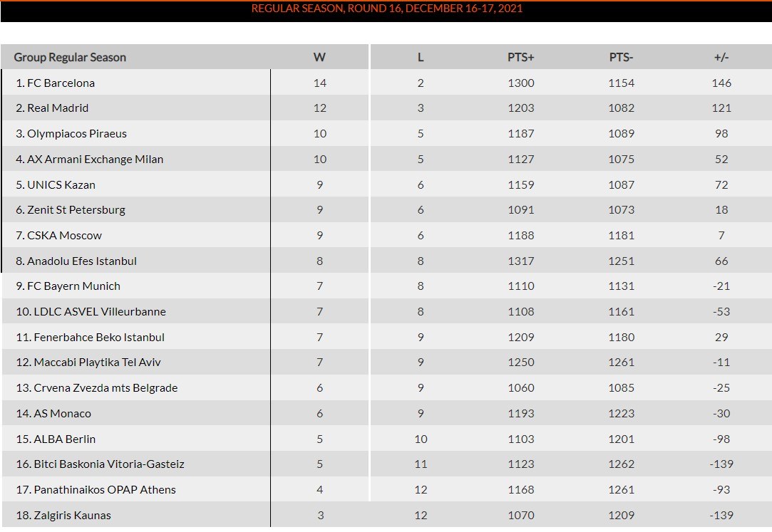Click the W column header
This screenshot has height=532, width=772.
click(319, 57)
